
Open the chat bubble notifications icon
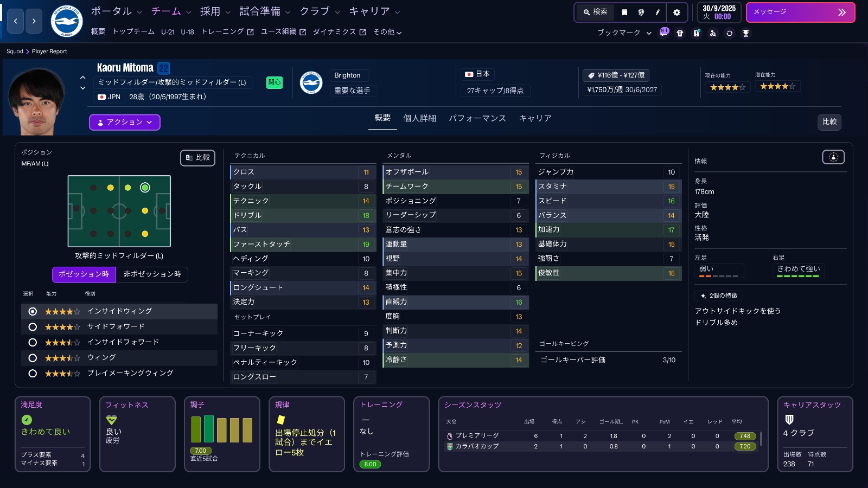pyautogui.click(x=664, y=33)
